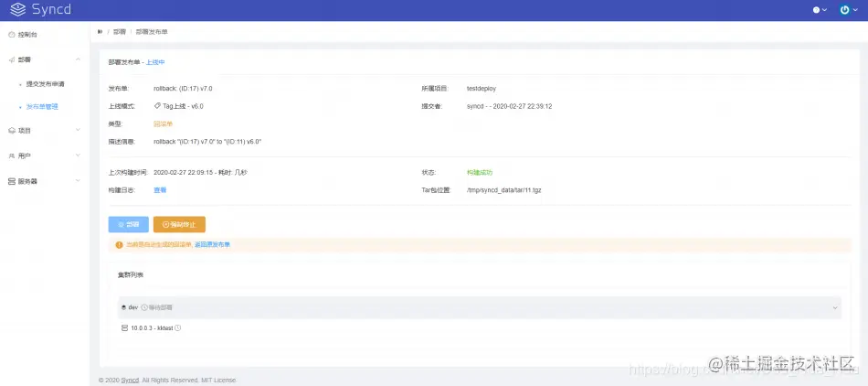Click the 集群列表 heading
The height and width of the screenshot is (386, 868).
[132, 275]
